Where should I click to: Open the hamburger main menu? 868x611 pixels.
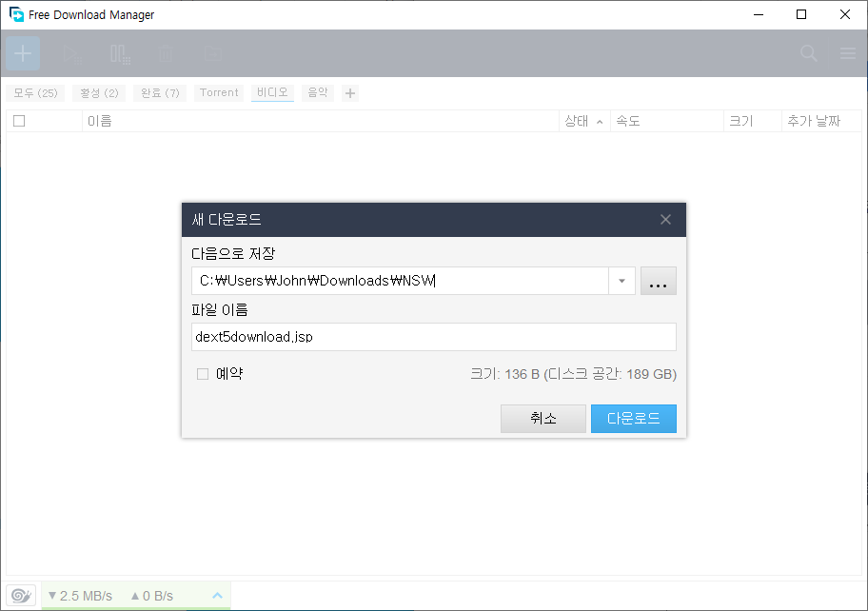[847, 53]
